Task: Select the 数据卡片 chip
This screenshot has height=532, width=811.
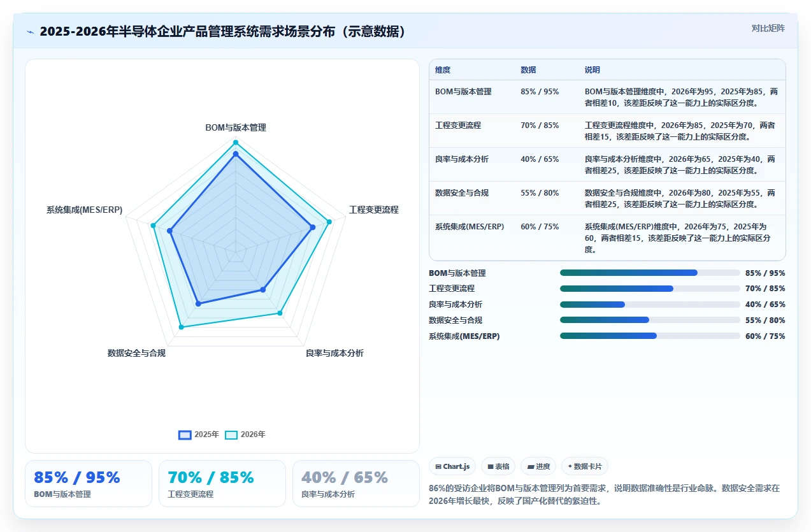Action: pos(585,466)
